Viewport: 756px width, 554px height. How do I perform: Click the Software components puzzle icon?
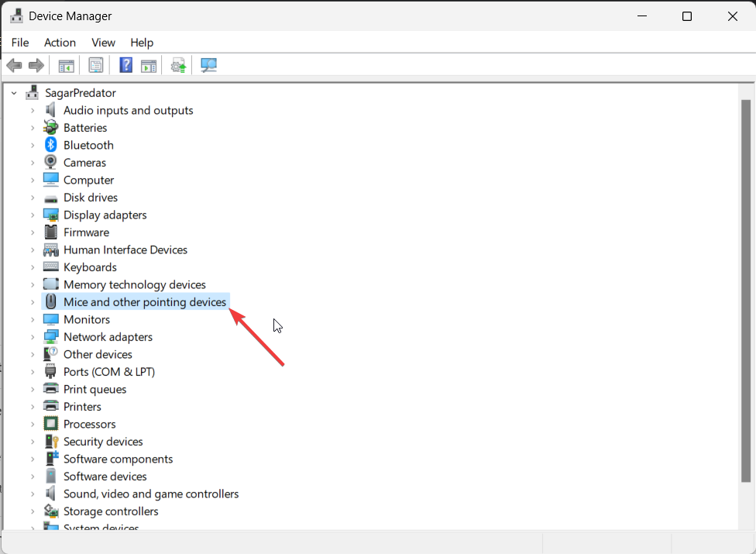(x=52, y=459)
